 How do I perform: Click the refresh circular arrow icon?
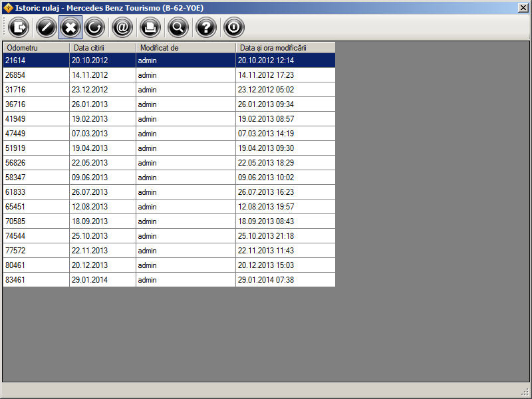point(94,27)
